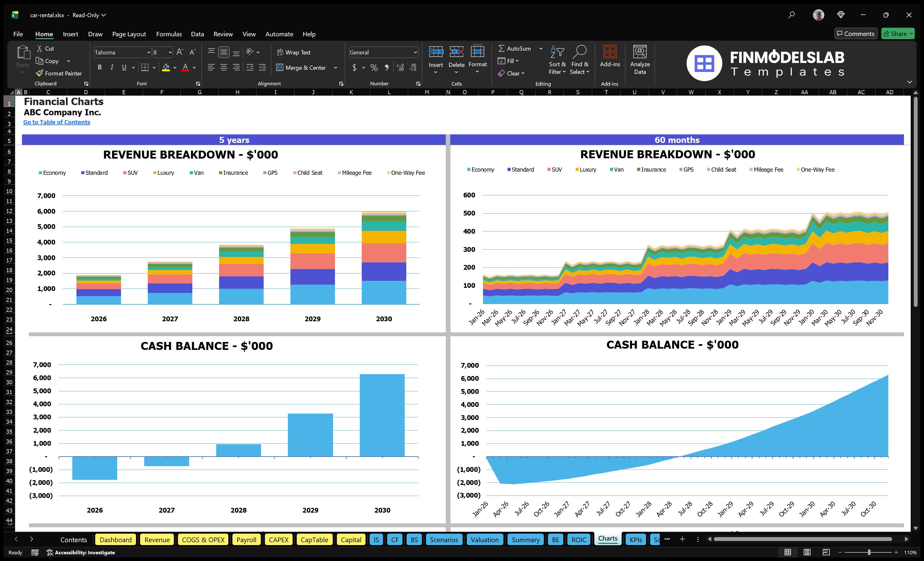Open the Analyze Data pane
Image resolution: width=924 pixels, height=561 pixels.
tap(640, 60)
